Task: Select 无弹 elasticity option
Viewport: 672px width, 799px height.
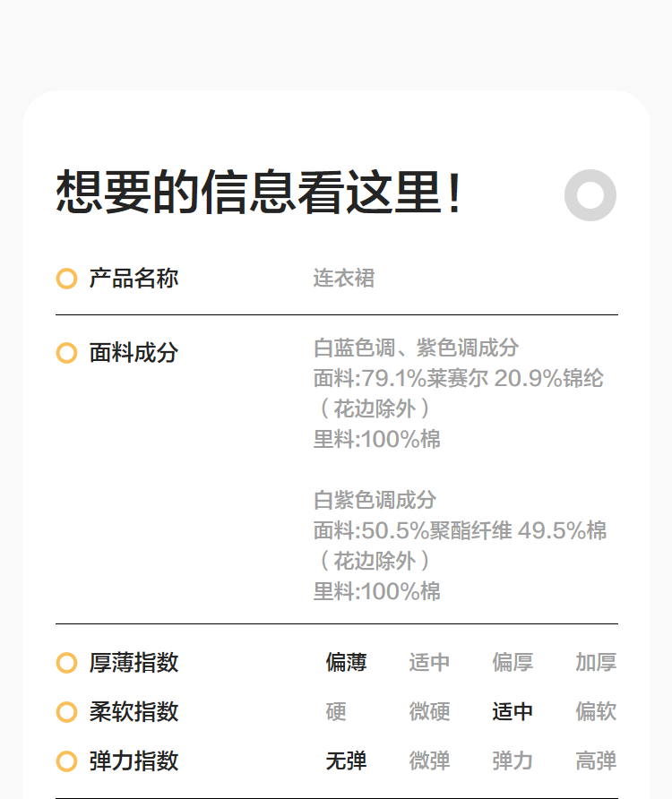Action: pyautogui.click(x=346, y=761)
